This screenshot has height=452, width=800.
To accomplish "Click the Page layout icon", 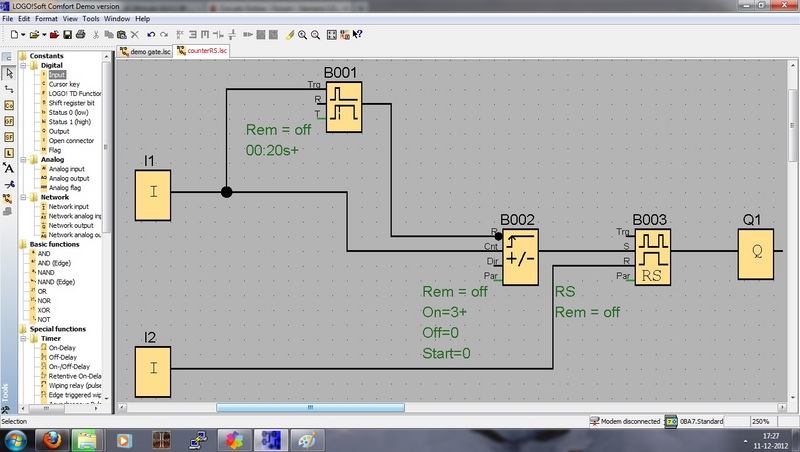I will [332, 35].
